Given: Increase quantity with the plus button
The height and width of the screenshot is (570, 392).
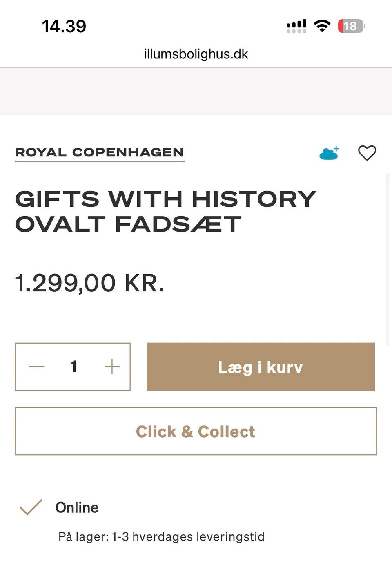Looking at the screenshot, I should pyautogui.click(x=112, y=367).
